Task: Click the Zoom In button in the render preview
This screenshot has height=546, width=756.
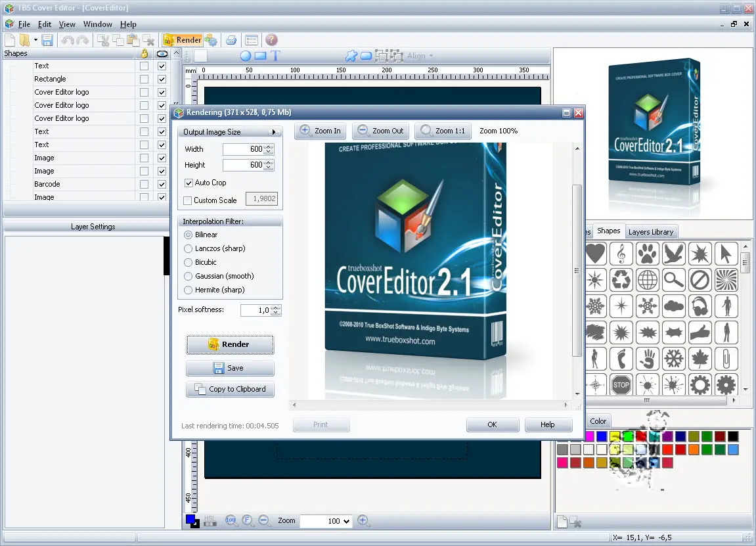Action: [x=321, y=131]
